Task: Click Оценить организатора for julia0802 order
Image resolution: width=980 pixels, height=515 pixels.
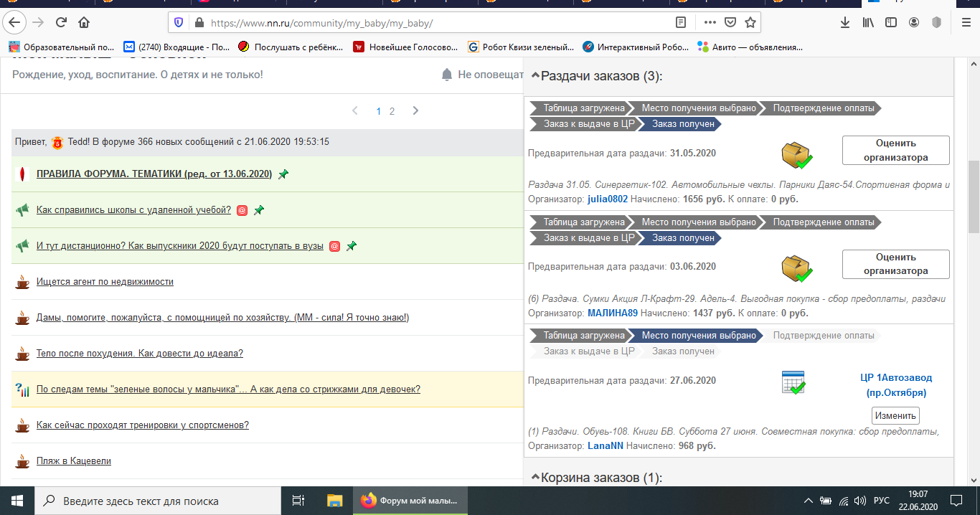Action: point(895,150)
